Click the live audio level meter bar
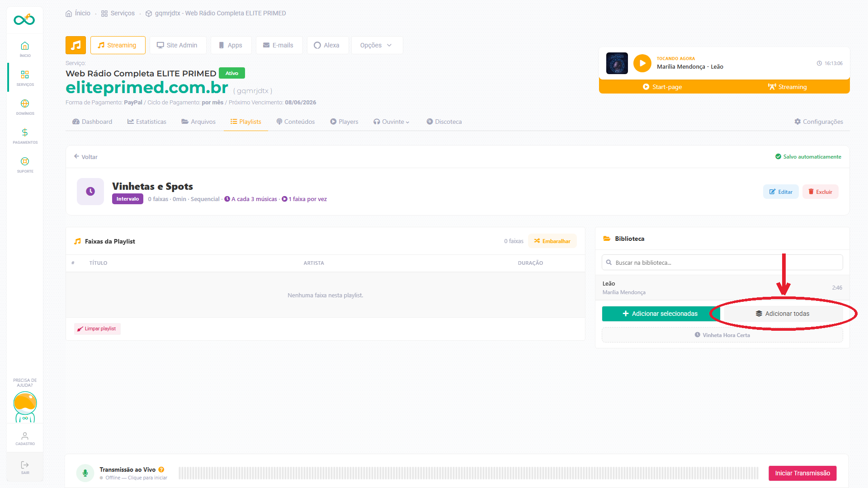 tap(468, 473)
